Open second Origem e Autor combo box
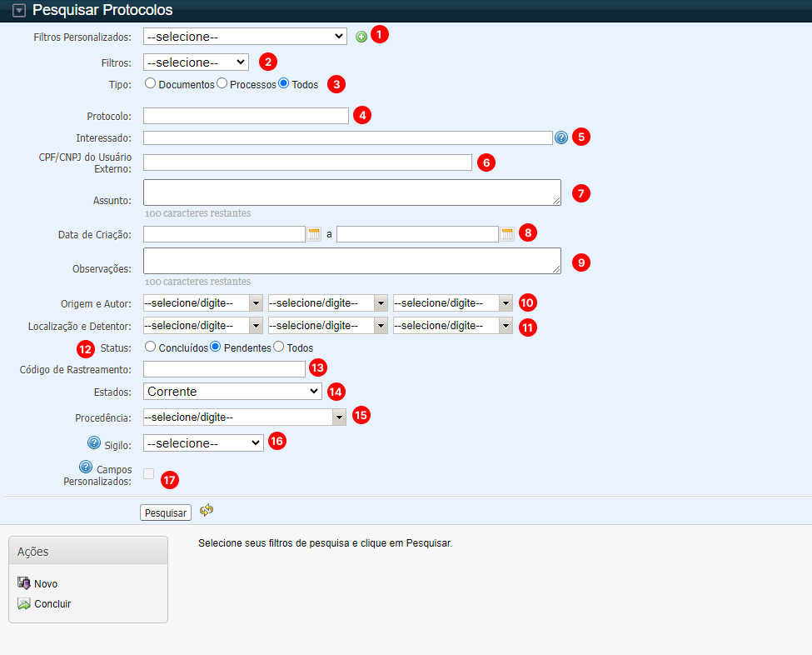The width and height of the screenshot is (812, 655). tap(328, 303)
